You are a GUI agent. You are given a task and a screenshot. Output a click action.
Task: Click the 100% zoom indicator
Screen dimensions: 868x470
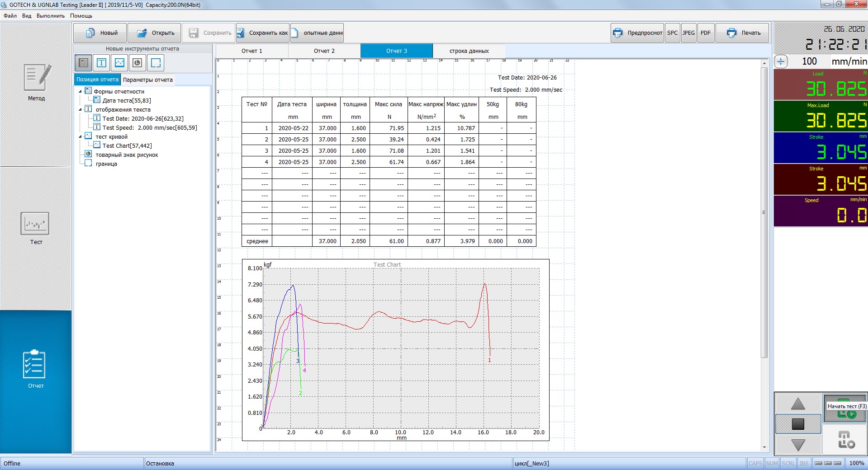click(x=857, y=463)
